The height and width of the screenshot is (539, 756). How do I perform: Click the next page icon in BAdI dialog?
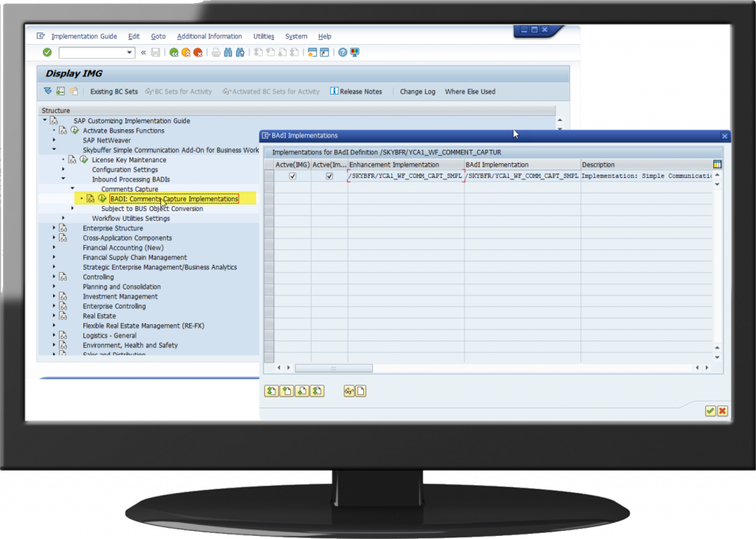click(x=302, y=391)
